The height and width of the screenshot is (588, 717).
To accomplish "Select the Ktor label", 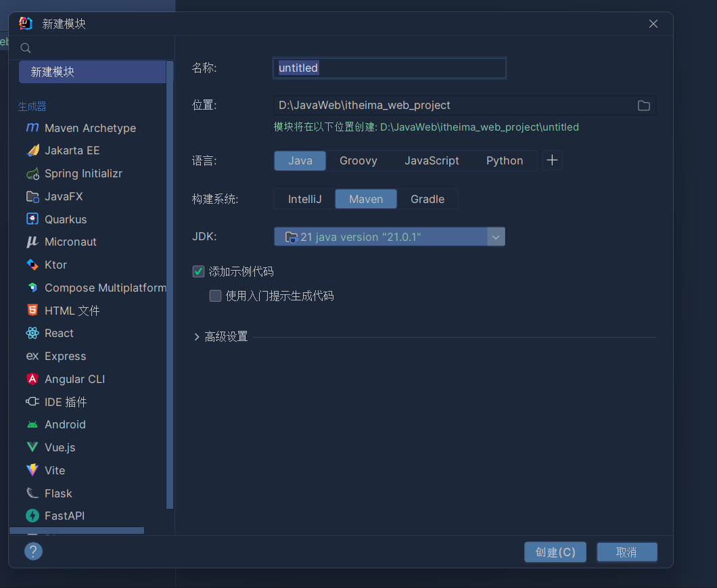I will [x=55, y=265].
